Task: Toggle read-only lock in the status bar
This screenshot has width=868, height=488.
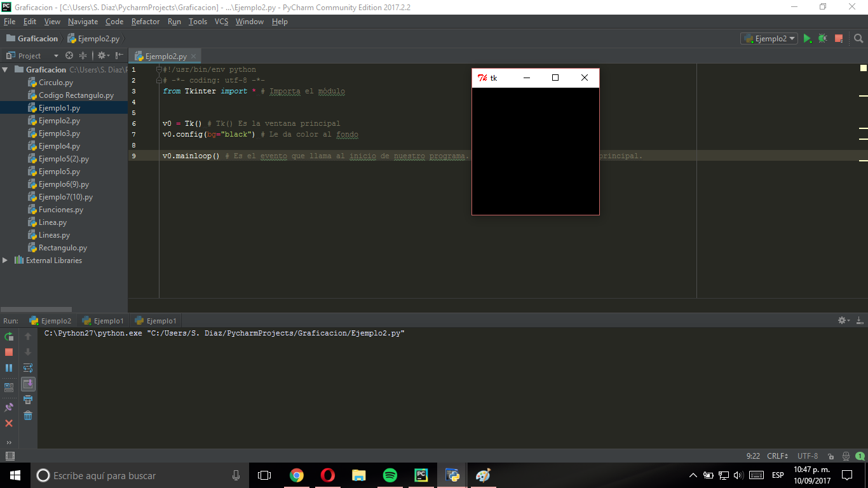Action: [x=831, y=456]
